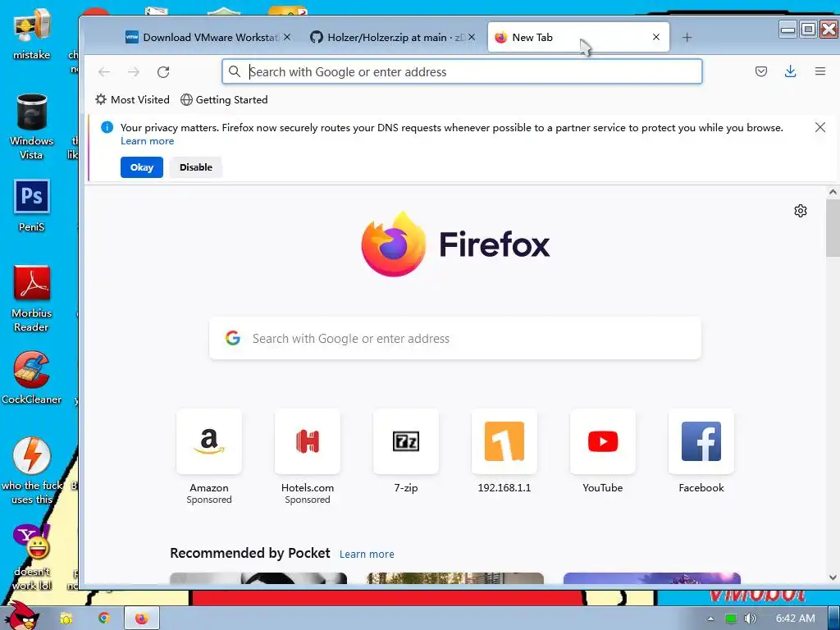Viewport: 840px width, 630px height.
Task: Select the CockCleaner desktop icon
Action: (32, 377)
